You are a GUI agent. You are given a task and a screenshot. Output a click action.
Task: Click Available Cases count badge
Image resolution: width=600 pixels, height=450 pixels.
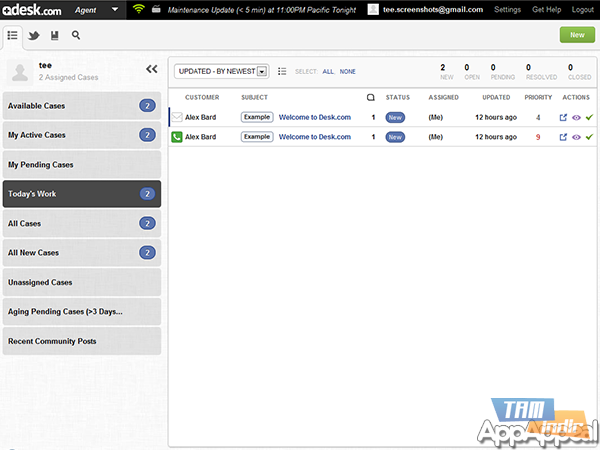click(147, 106)
